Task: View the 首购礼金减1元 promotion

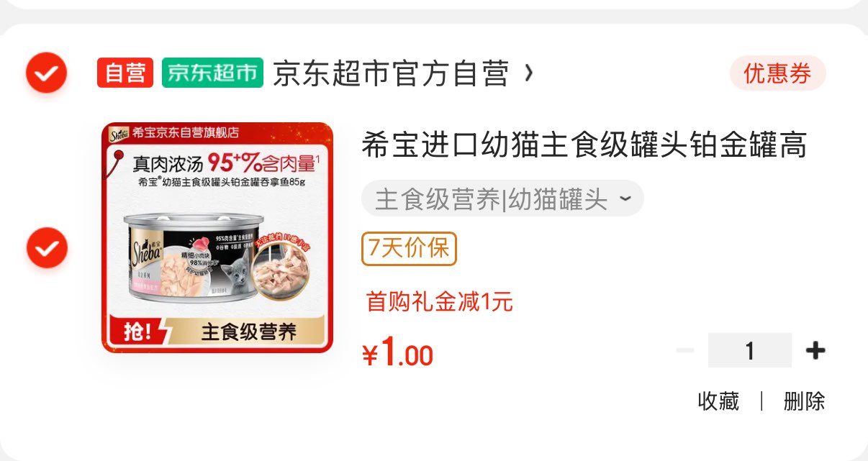Action: [x=439, y=301]
